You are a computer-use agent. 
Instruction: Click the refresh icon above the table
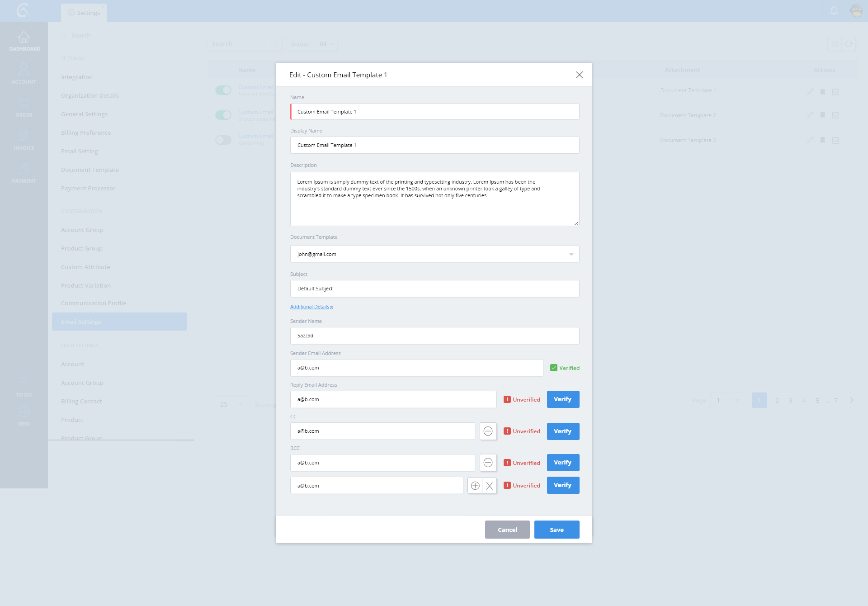coord(849,44)
